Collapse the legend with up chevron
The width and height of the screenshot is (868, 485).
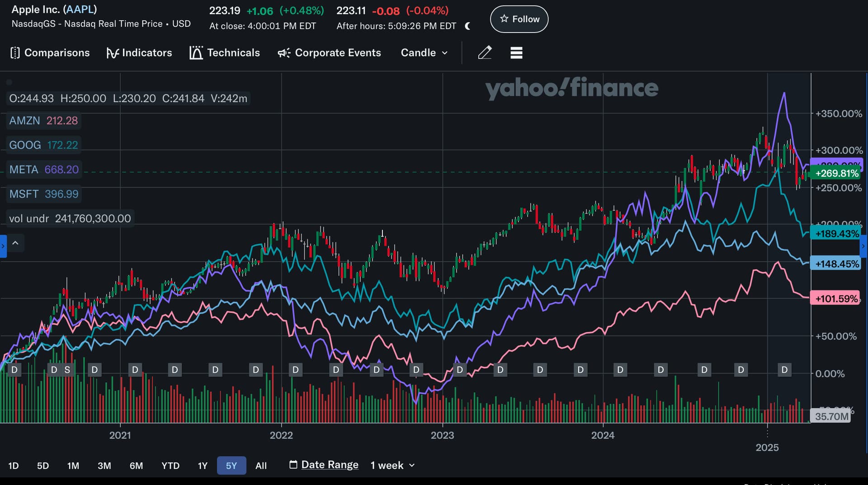tap(15, 243)
